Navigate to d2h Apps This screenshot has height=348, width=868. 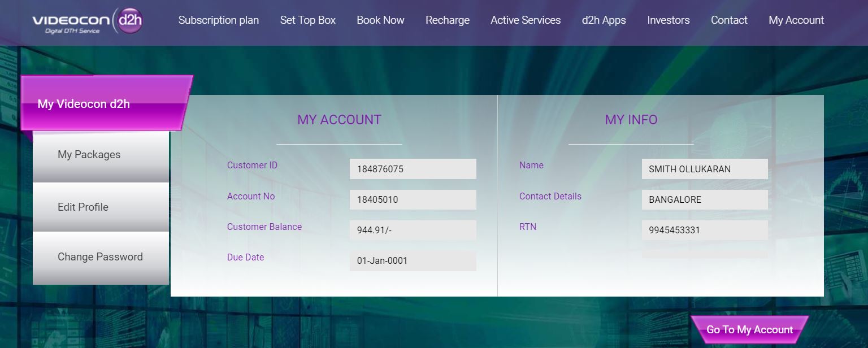click(x=604, y=20)
